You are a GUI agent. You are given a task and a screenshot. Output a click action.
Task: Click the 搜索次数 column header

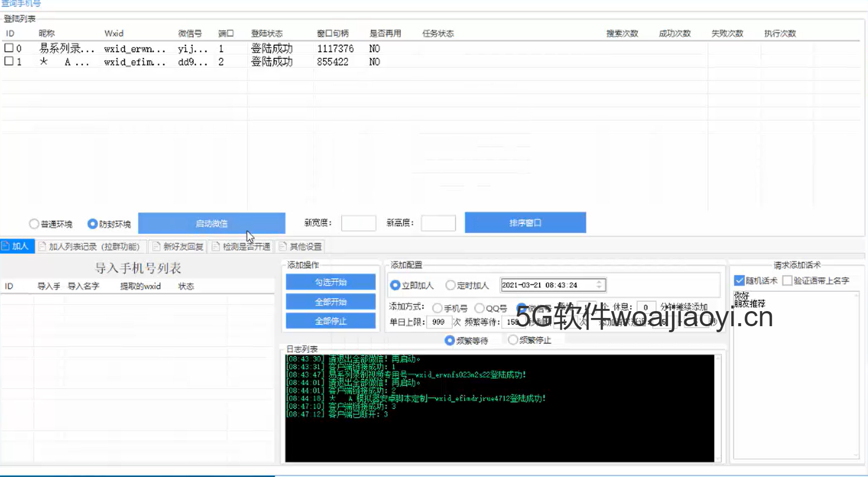coord(622,33)
